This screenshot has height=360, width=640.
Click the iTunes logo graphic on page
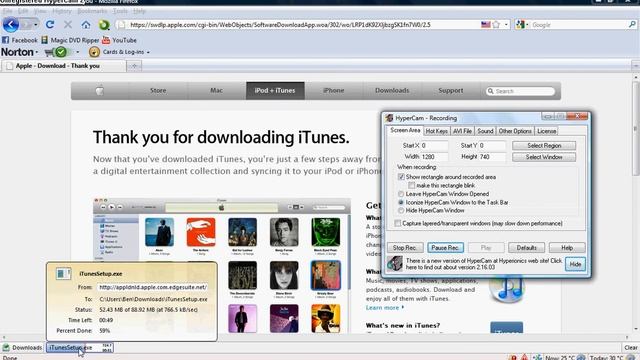(507, 289)
